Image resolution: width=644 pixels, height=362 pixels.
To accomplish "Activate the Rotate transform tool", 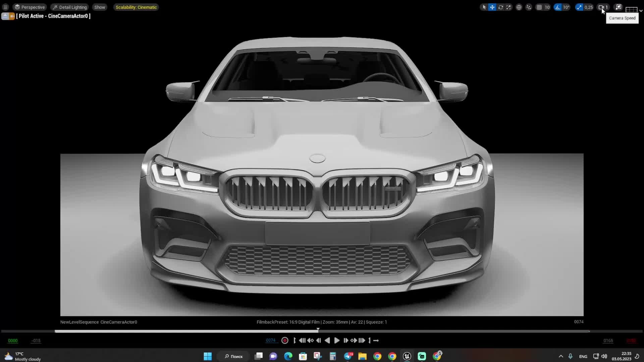I will (501, 7).
